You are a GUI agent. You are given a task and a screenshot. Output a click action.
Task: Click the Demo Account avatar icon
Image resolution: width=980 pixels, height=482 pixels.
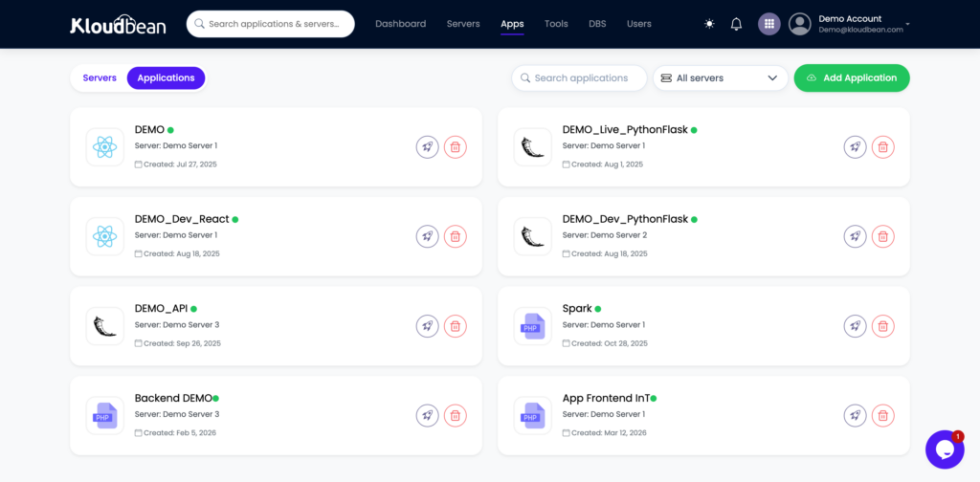(x=799, y=24)
